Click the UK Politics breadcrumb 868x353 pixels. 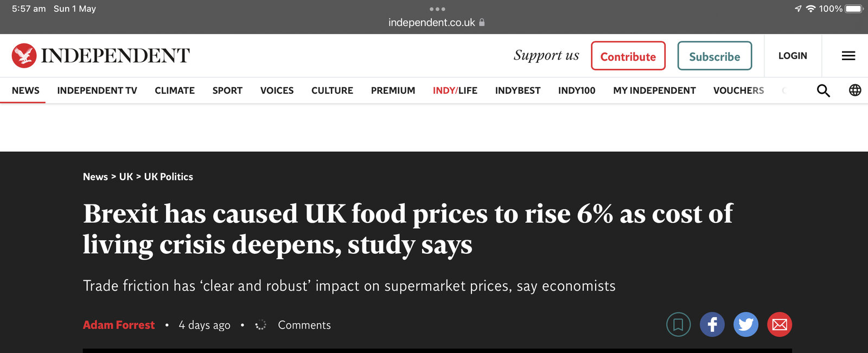[x=168, y=177]
